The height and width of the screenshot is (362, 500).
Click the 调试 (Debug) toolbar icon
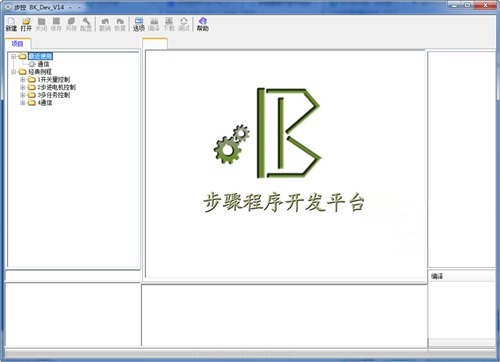tap(184, 24)
